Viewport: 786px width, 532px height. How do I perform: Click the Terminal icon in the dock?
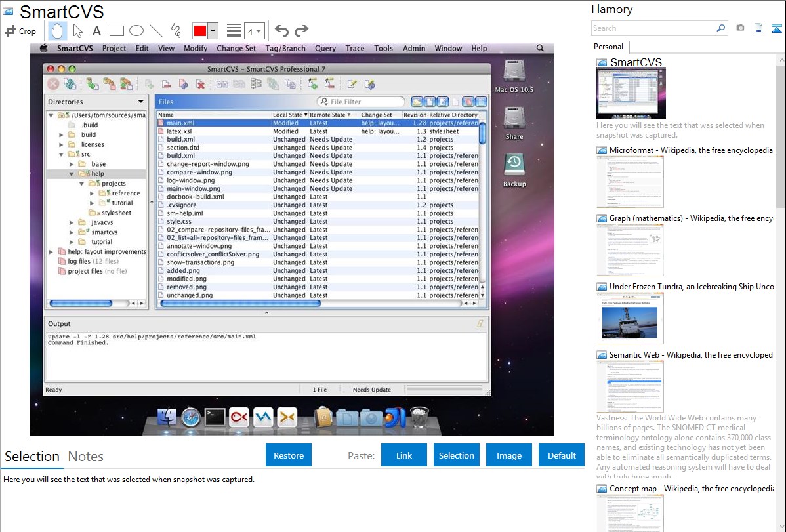coord(215,417)
